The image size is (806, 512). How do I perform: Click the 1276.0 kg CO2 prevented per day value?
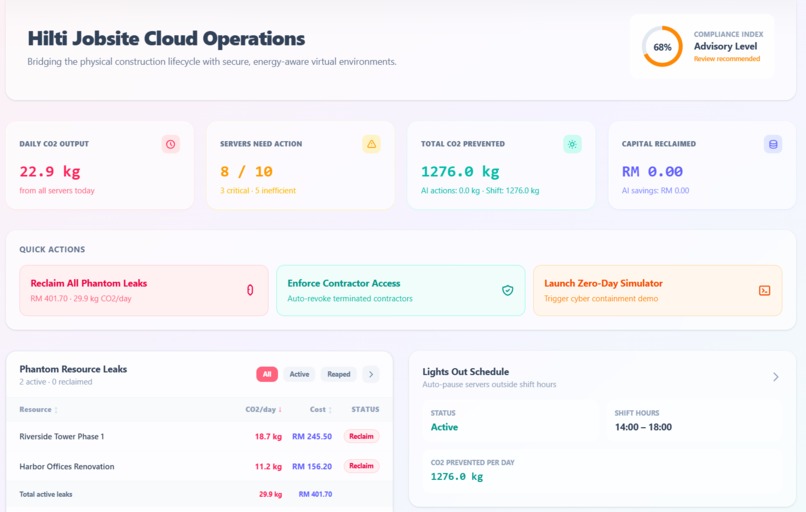coord(457,477)
